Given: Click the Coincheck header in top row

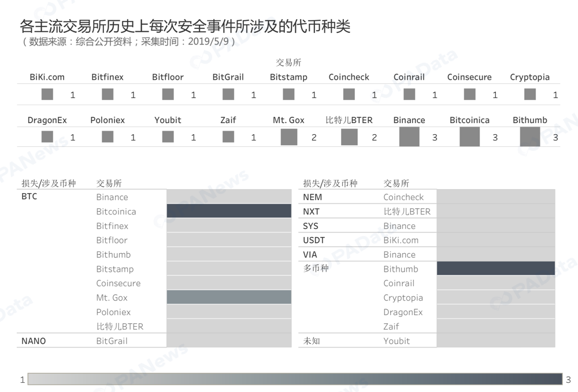Looking at the screenshot, I should pos(349,77).
